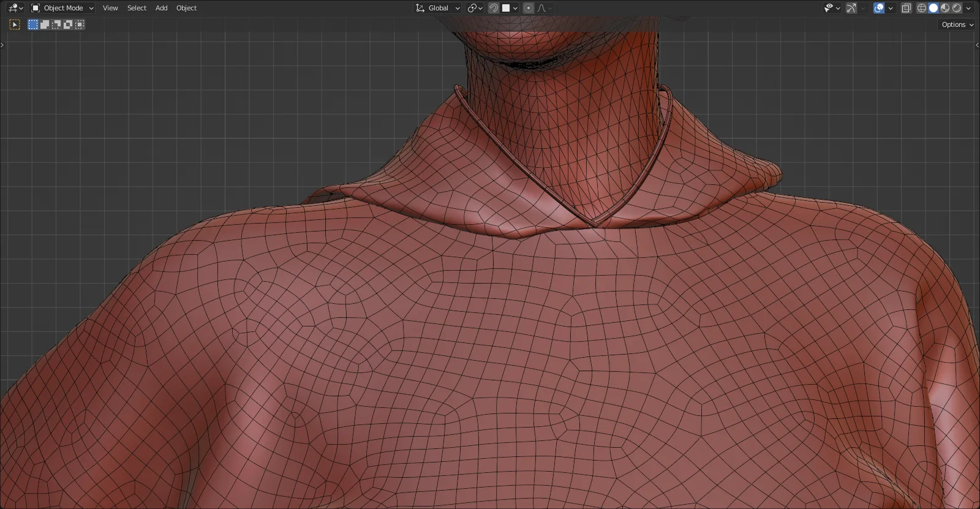Open the Select menu
980x509 pixels.
[x=137, y=8]
